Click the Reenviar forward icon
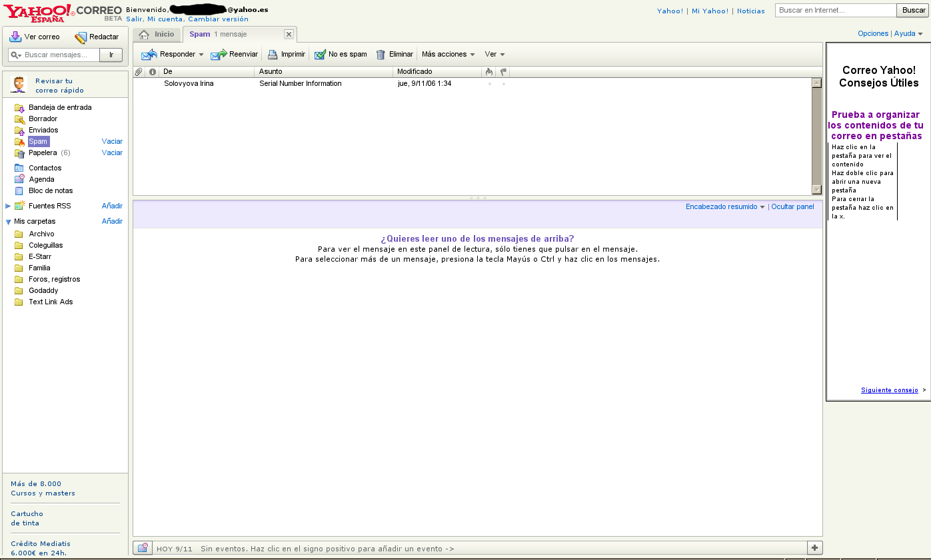This screenshot has width=931, height=560. click(x=219, y=55)
